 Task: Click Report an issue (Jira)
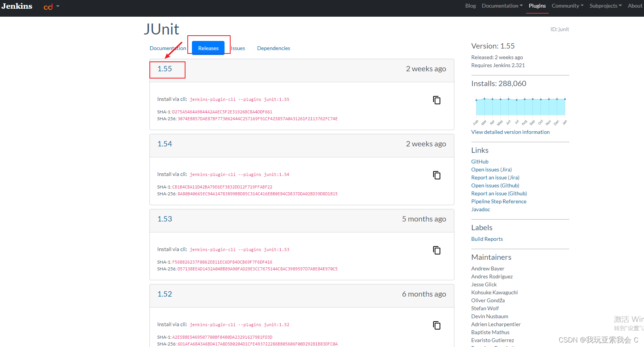(495, 177)
